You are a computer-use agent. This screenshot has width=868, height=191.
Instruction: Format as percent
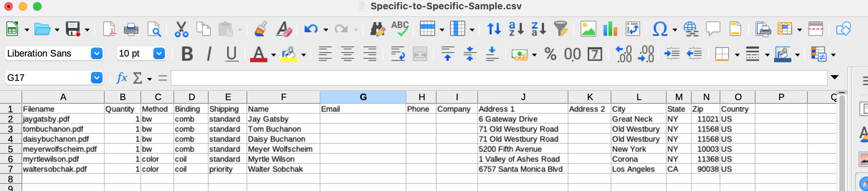pos(550,54)
